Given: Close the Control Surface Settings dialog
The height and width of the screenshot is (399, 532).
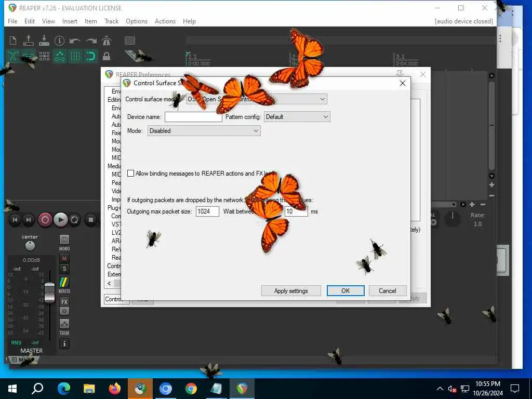Looking at the screenshot, I should point(403,83).
